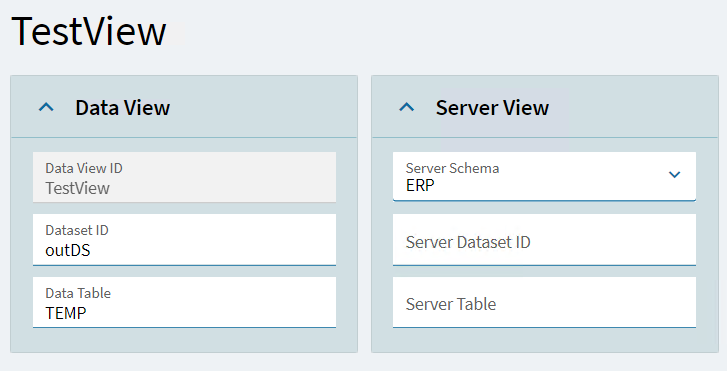The width and height of the screenshot is (727, 371).
Task: Click the Dataset ID field containing outDS
Action: 184,240
